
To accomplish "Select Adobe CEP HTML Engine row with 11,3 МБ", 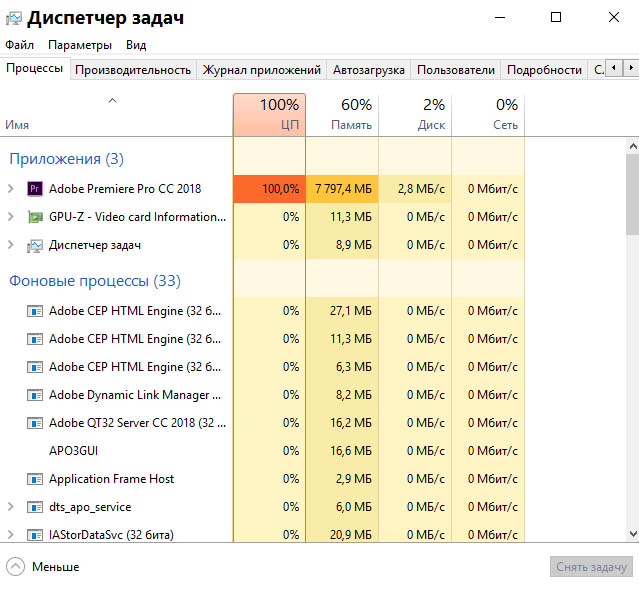I will 262,339.
